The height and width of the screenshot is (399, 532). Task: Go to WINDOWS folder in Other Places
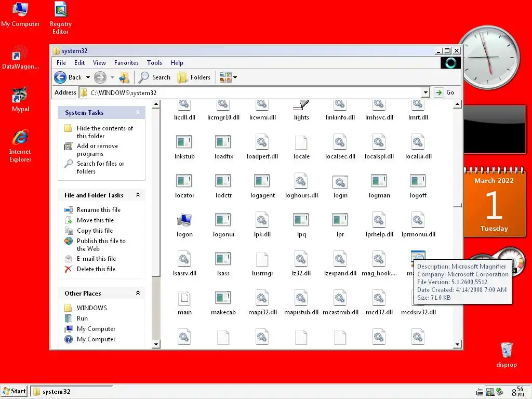(91, 308)
